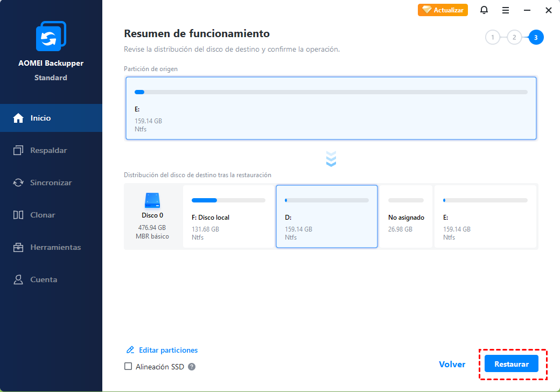Click the Clonar sidebar icon

click(x=18, y=215)
